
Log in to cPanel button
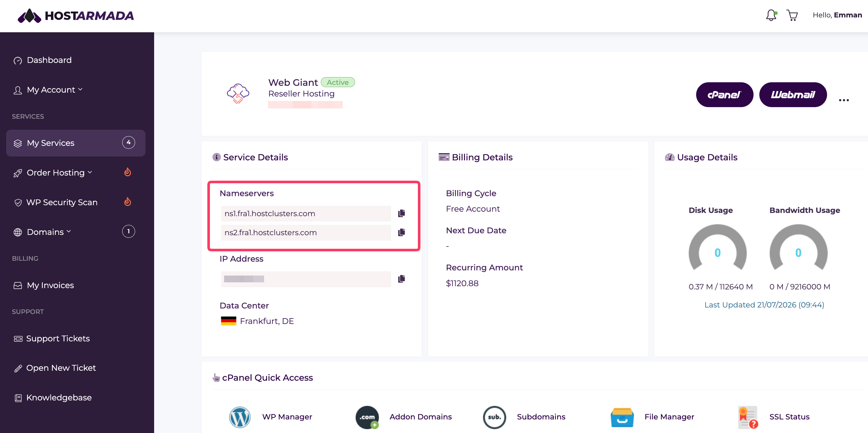coord(725,95)
